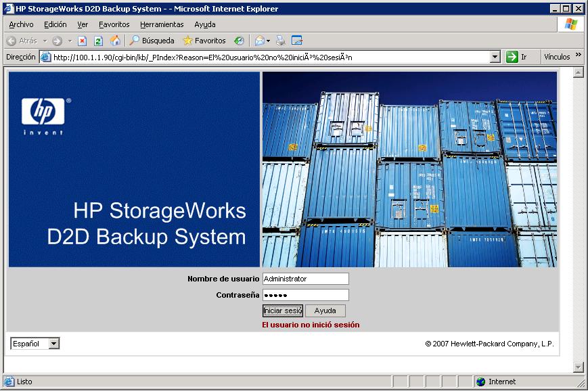The width and height of the screenshot is (588, 391).
Task: Expand the address bar dropdown
Action: click(495, 57)
